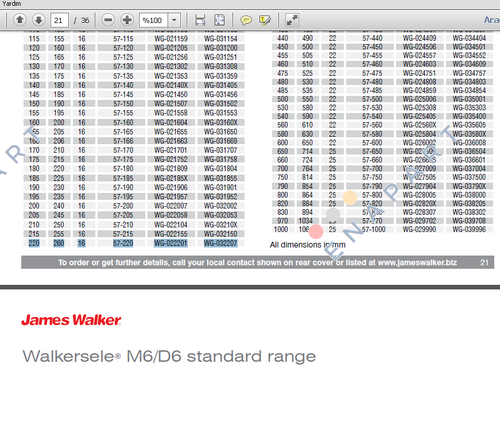Click cell WG-031707
The height and width of the screenshot is (433, 500).
[x=221, y=150]
